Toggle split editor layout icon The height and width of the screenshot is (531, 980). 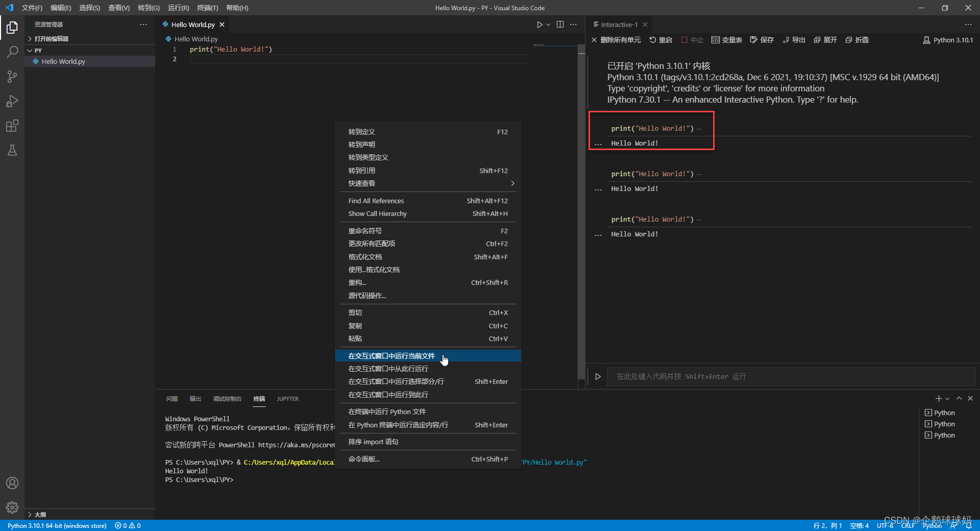tap(560, 24)
